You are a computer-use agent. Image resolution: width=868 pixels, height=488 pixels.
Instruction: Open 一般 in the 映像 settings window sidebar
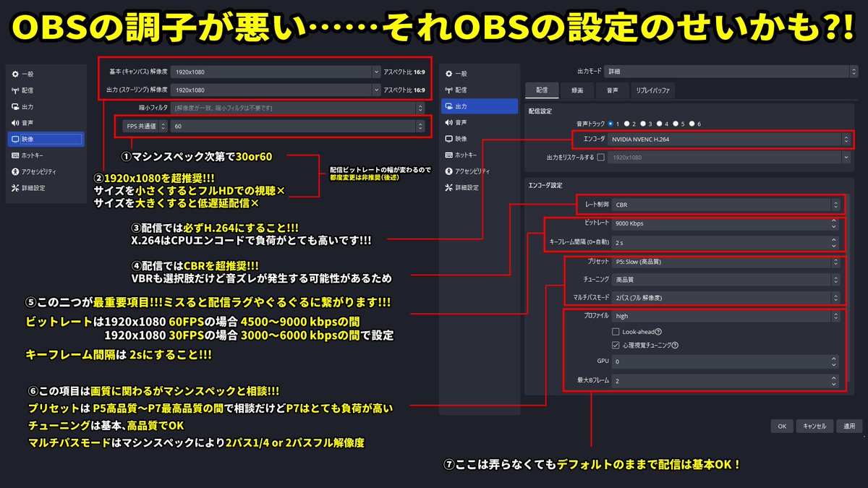coord(45,74)
